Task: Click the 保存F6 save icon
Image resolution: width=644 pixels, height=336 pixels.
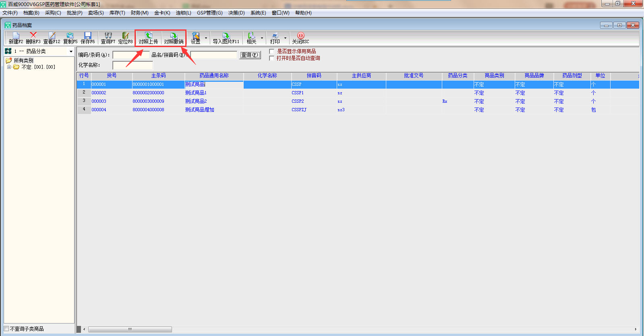Action: (x=88, y=36)
